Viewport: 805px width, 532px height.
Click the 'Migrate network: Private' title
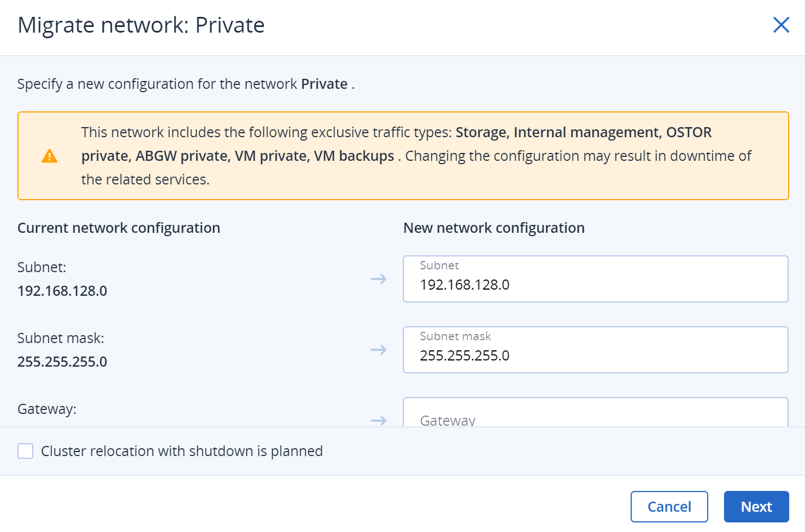pos(141,25)
